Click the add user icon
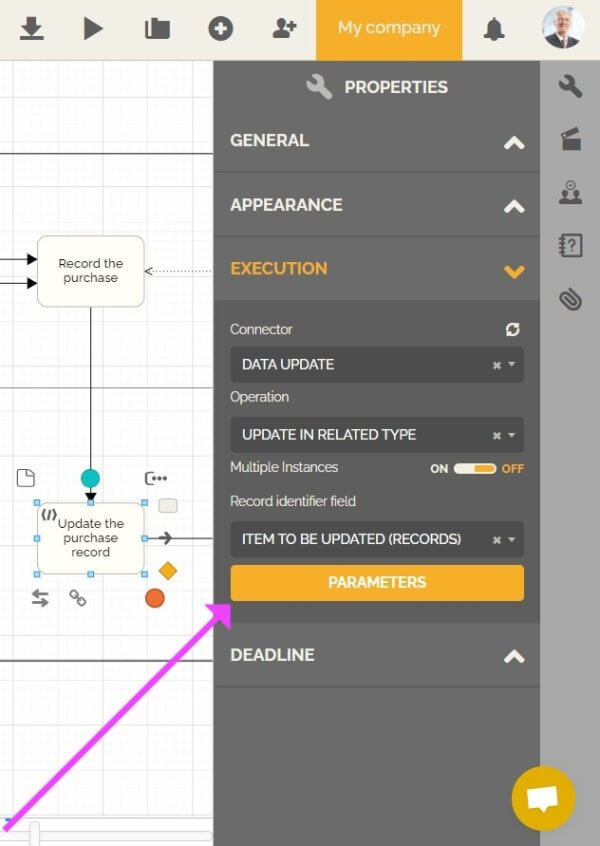 click(284, 29)
